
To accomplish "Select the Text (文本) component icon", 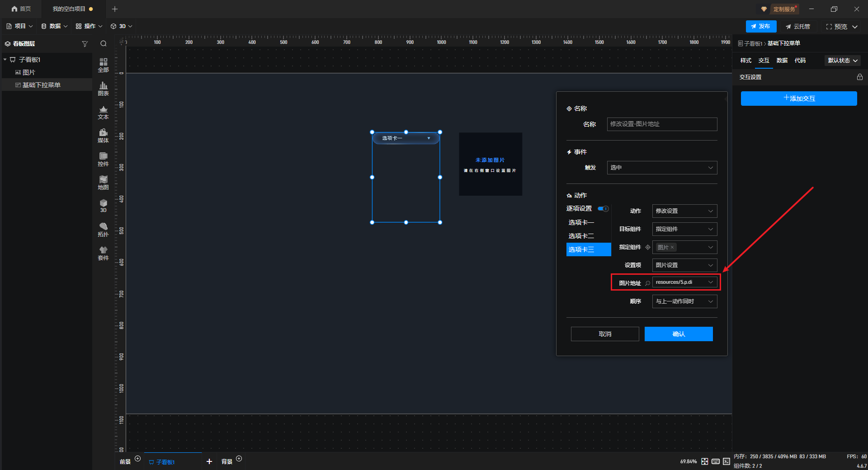I will pyautogui.click(x=103, y=113).
